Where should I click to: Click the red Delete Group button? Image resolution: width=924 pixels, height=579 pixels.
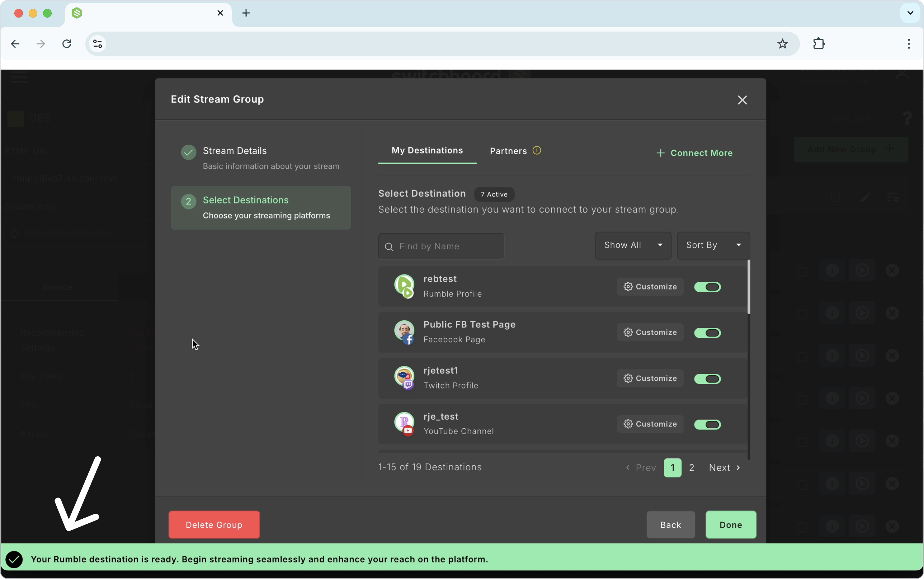click(x=214, y=524)
